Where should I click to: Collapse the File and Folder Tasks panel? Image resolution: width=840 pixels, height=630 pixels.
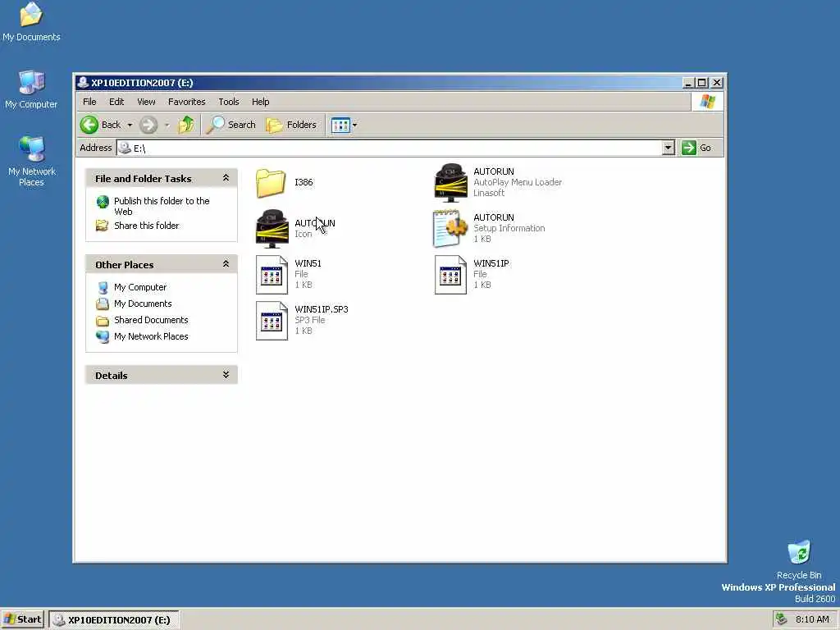(x=226, y=178)
